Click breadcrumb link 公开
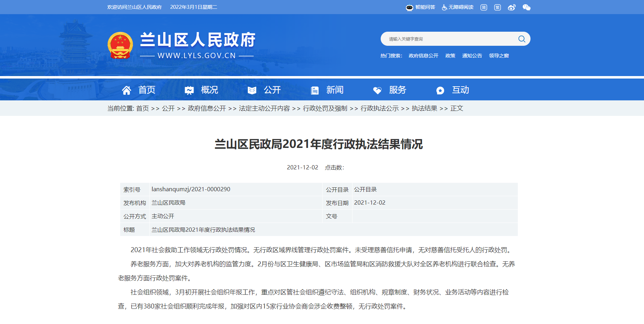Image resolution: width=644 pixels, height=324 pixels. [x=168, y=108]
